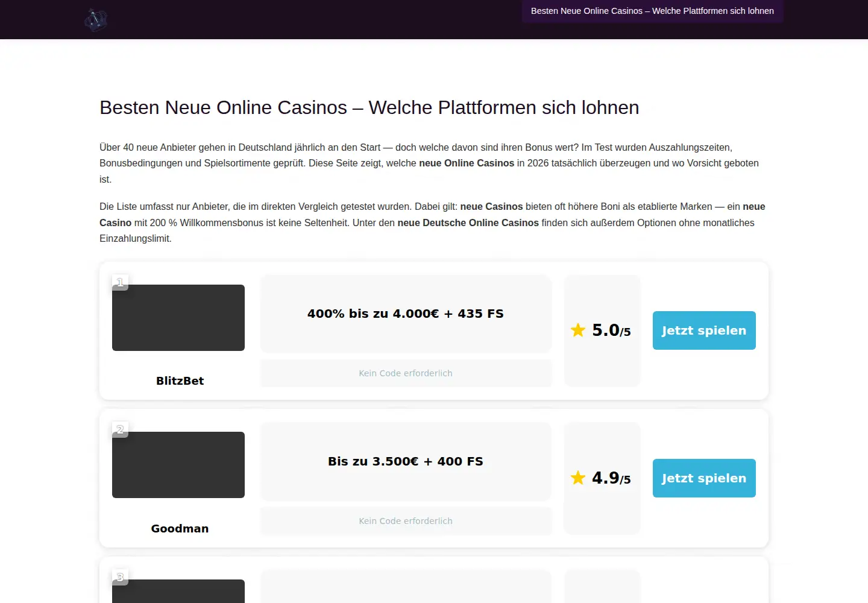Viewport: 868px width, 603px height.
Task: Click the Goodman casino name
Action: pos(180,528)
